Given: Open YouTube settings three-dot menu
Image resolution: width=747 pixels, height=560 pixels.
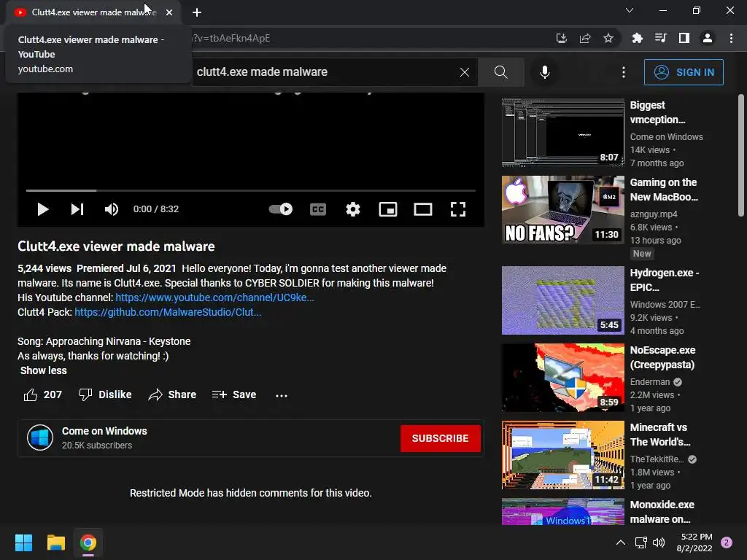Looking at the screenshot, I should 624,72.
